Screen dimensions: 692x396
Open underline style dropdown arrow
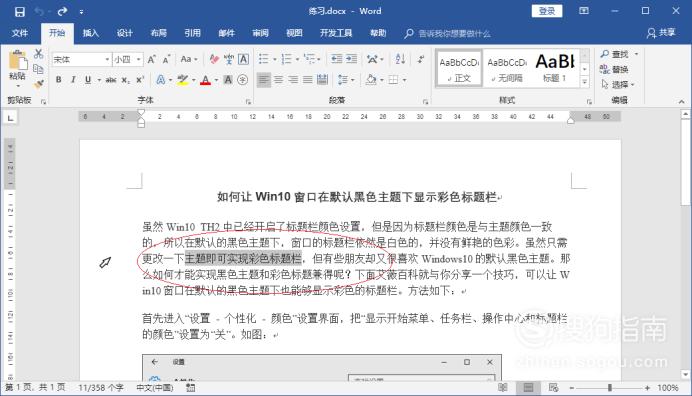pos(99,80)
